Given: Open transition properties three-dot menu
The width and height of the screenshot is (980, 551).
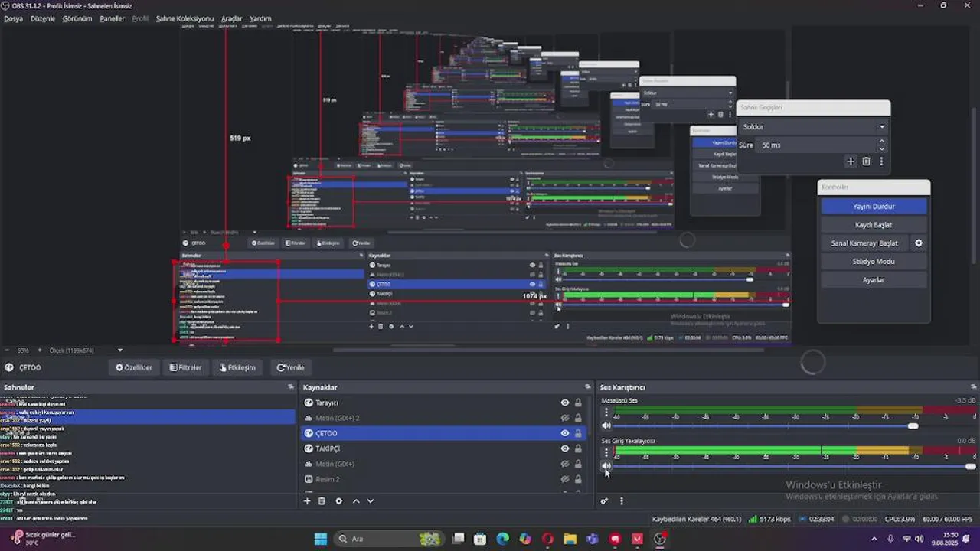Looking at the screenshot, I should (881, 161).
